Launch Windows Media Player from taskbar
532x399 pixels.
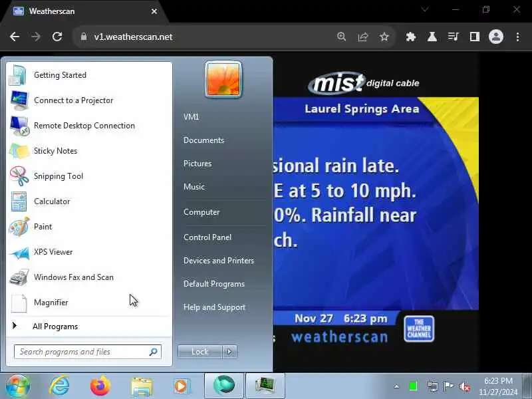pyautogui.click(x=182, y=386)
